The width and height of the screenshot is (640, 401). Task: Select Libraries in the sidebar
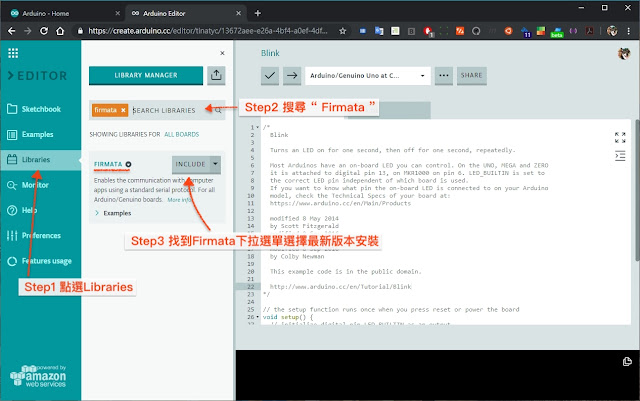(x=41, y=160)
